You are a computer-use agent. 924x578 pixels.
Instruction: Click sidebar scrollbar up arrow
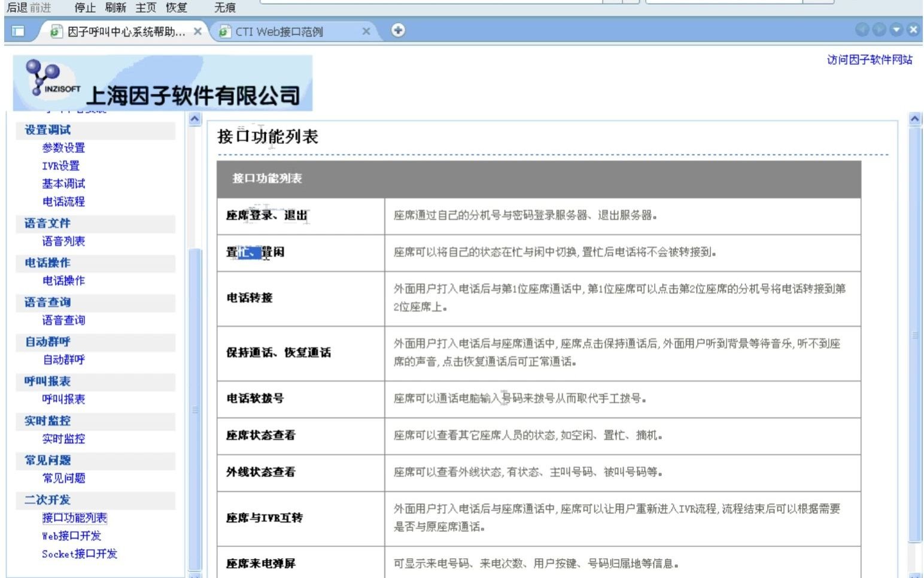tap(195, 119)
